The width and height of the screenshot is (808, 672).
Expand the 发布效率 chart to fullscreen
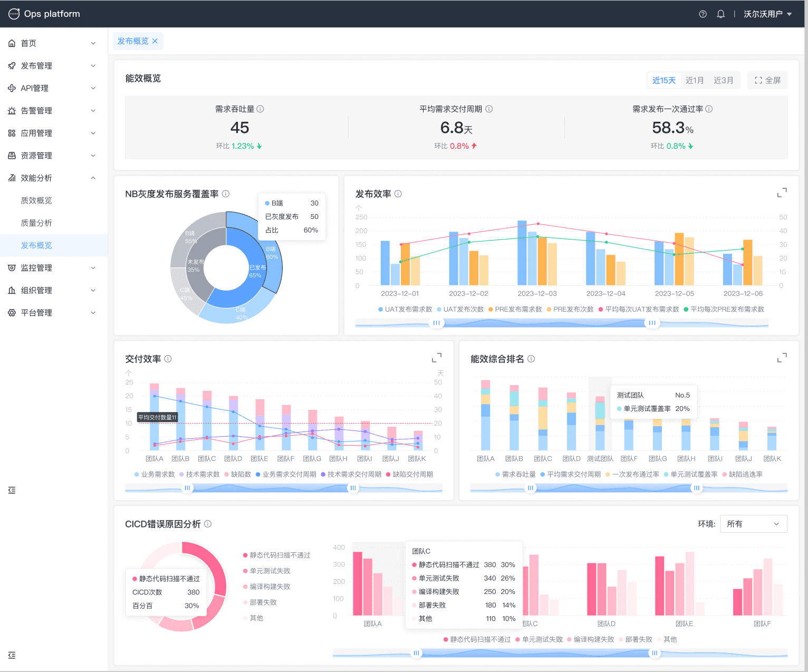pos(782,193)
